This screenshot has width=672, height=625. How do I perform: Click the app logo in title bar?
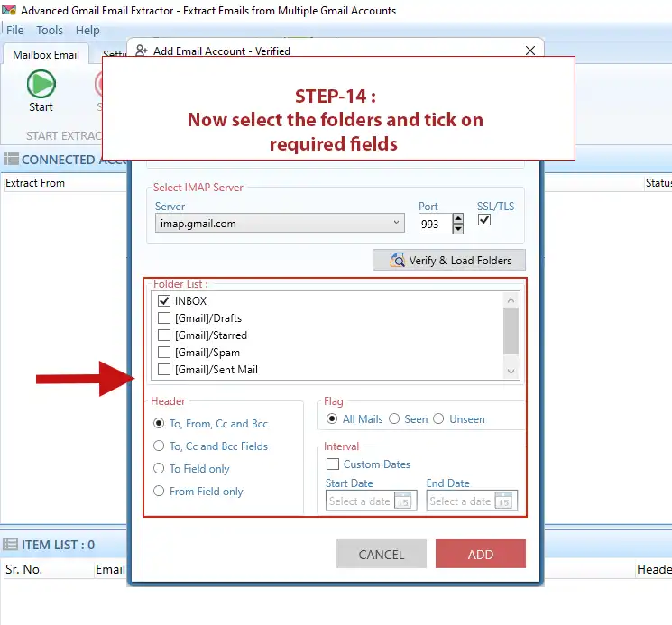pyautogui.click(x=9, y=10)
